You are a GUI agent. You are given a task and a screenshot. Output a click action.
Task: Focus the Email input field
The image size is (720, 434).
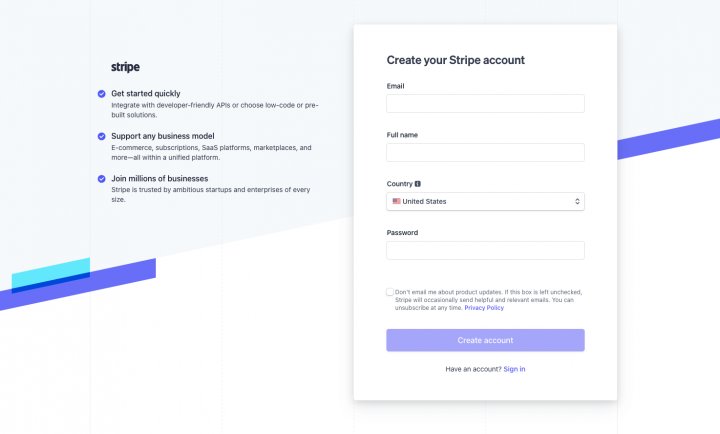(485, 103)
